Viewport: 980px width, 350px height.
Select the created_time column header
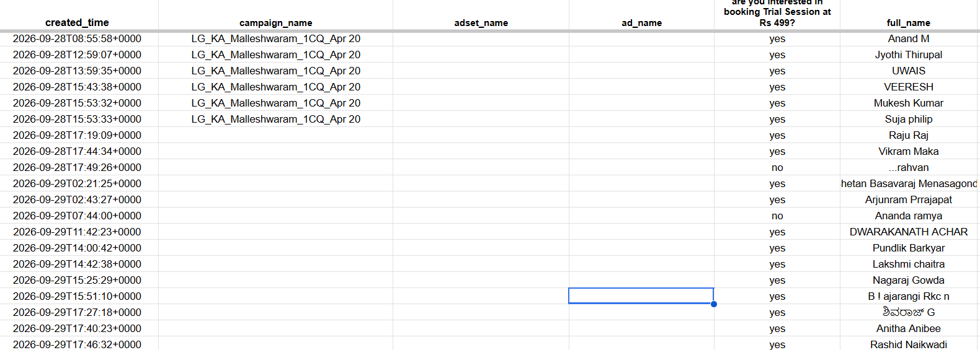click(x=77, y=22)
